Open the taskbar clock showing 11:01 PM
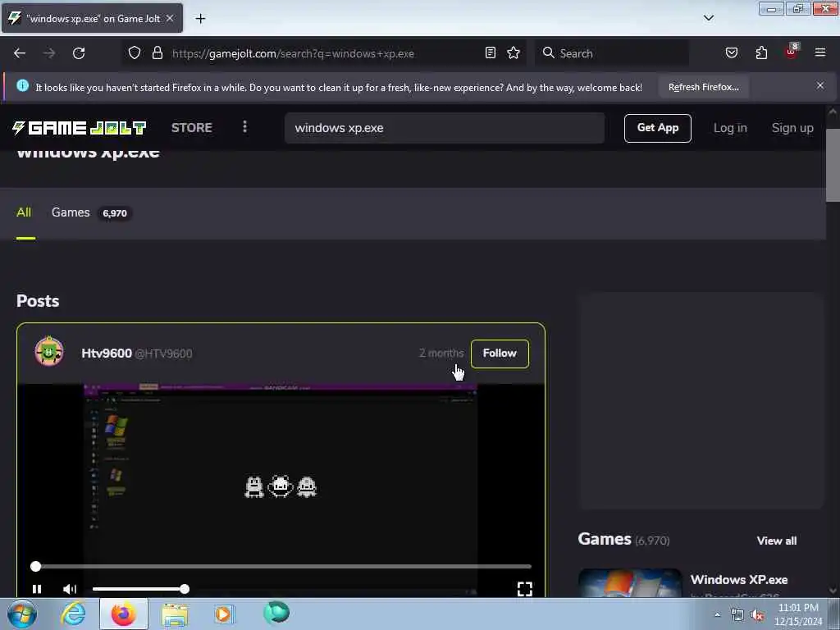Screen dimensions: 840x630 798,614
